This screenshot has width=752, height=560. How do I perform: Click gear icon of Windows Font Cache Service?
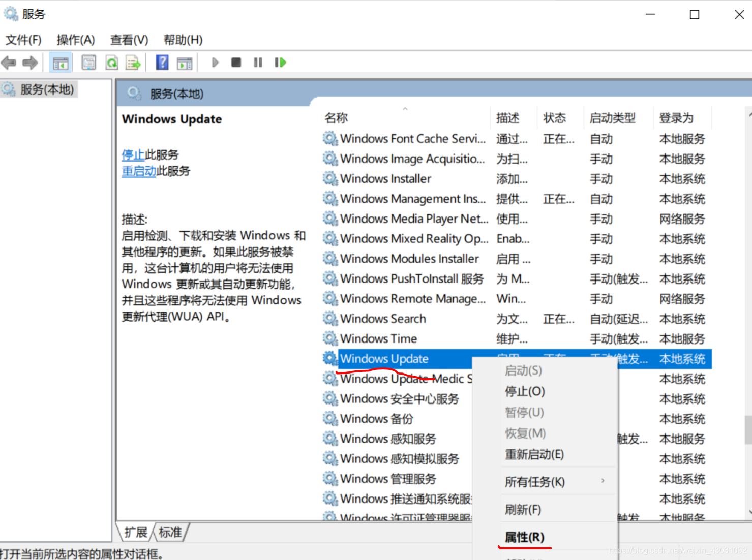point(330,138)
